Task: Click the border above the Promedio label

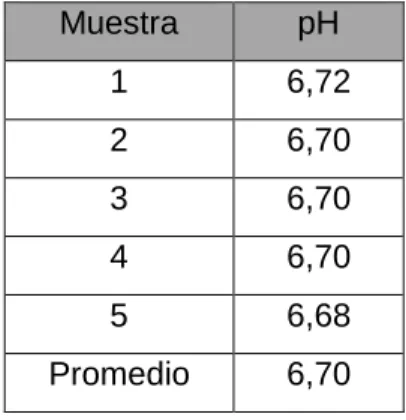Action: (x=119, y=353)
